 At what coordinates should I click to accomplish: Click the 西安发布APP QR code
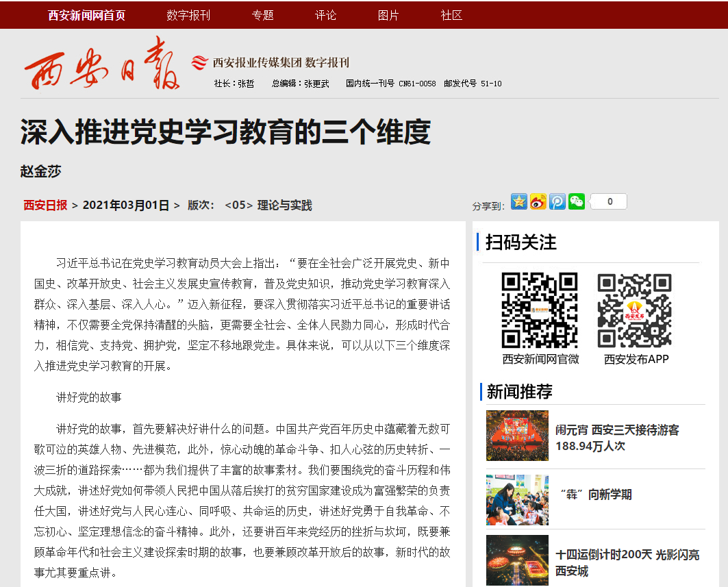[635, 310]
